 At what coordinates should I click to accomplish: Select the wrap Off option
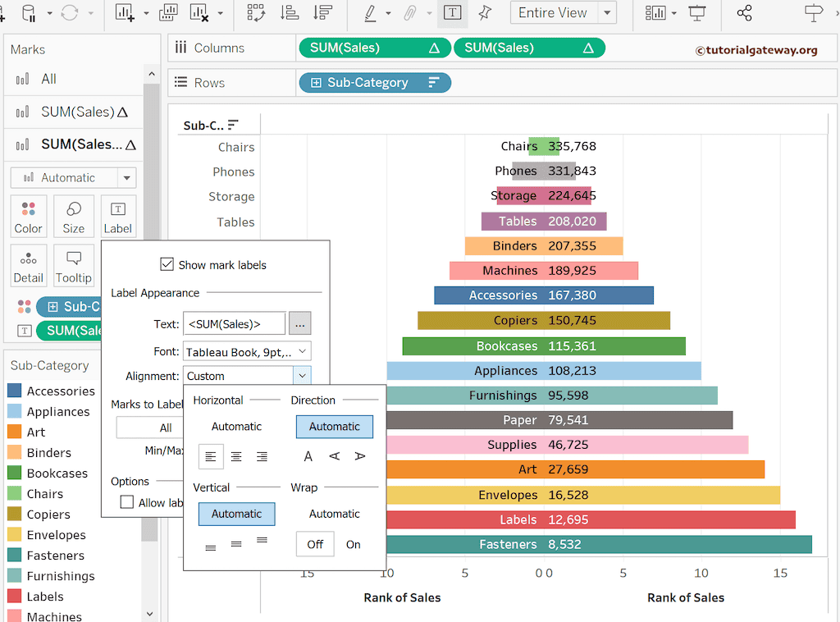pos(315,544)
